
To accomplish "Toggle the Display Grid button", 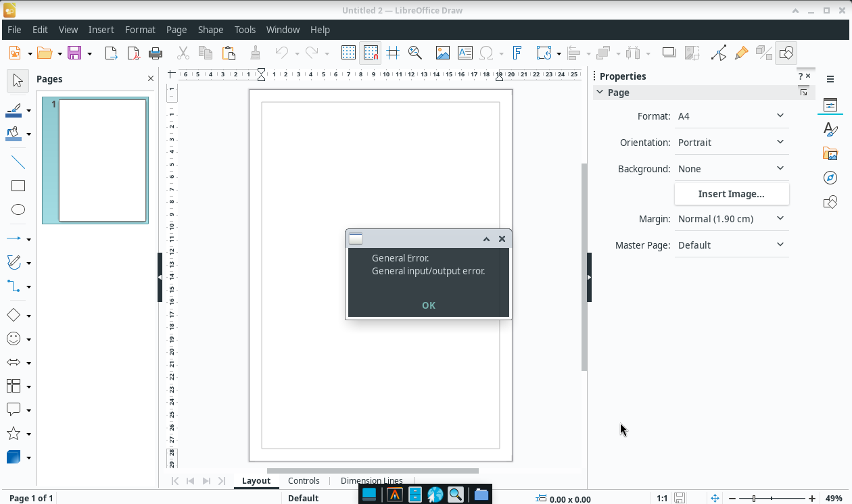I will click(348, 53).
